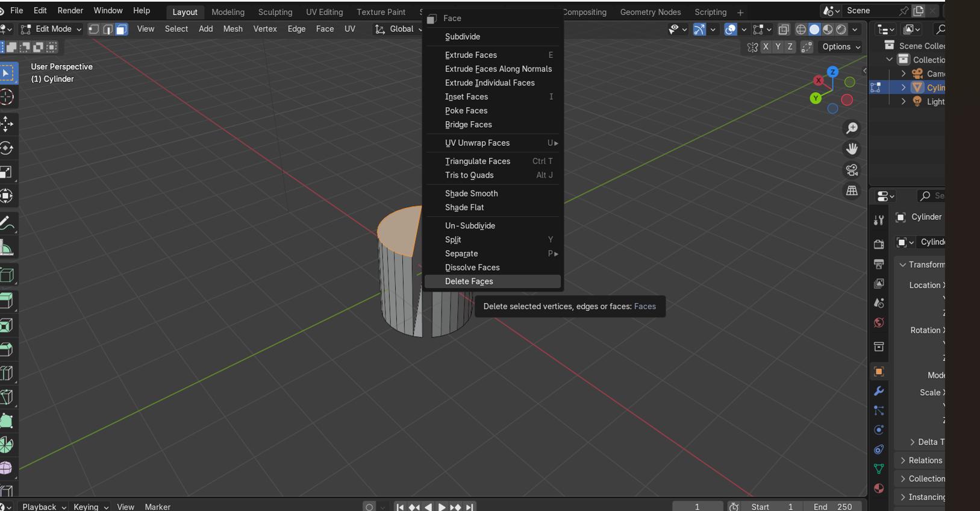The height and width of the screenshot is (511, 980).
Task: Pick the Scale tool in the toolbar
Action: pyautogui.click(x=7, y=172)
